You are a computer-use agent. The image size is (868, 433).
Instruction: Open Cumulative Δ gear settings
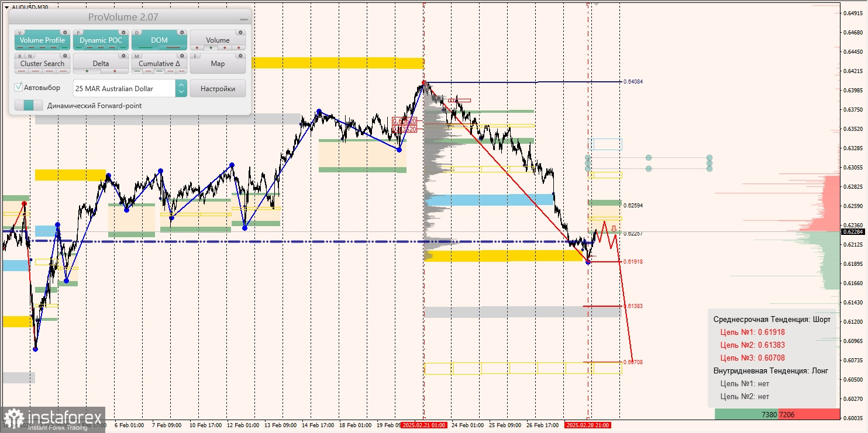[182, 56]
